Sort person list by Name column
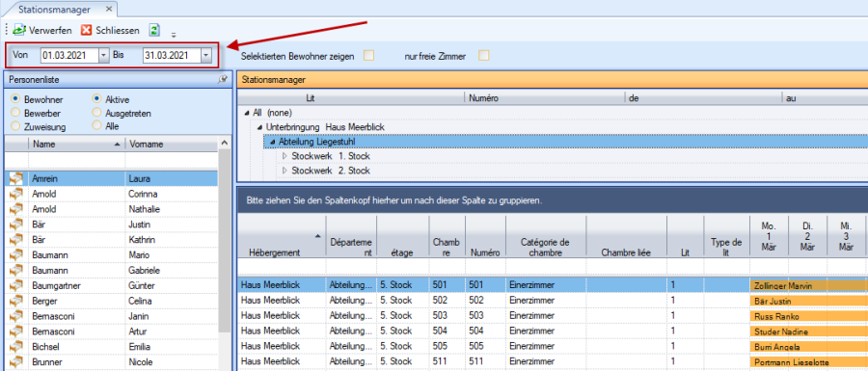The image size is (868, 371). pos(76,145)
